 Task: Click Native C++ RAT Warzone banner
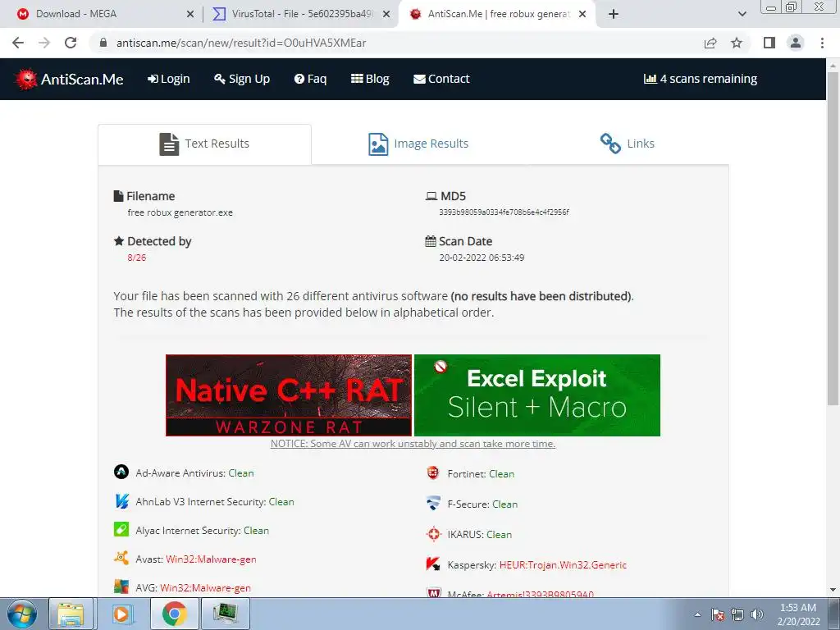click(x=289, y=395)
